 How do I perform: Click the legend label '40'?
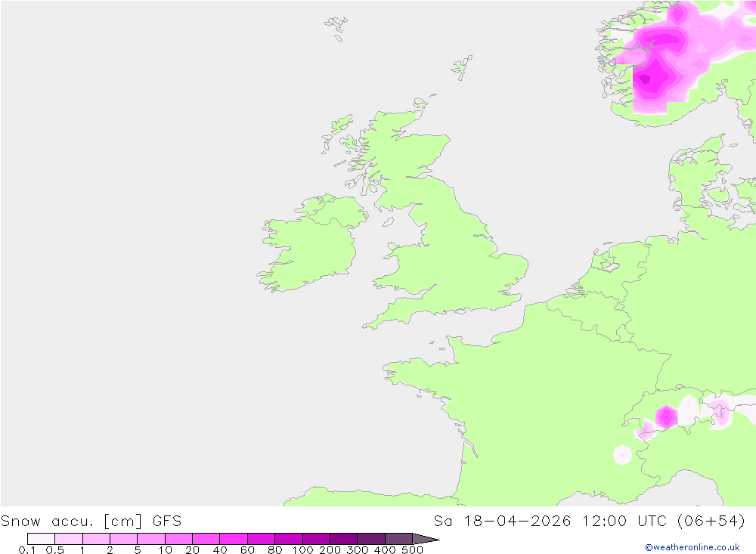point(220,549)
